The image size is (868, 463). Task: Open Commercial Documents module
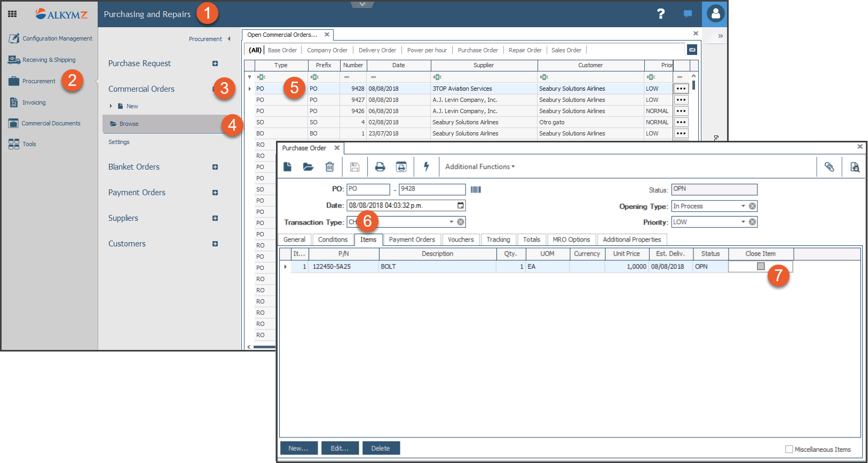click(x=44, y=123)
